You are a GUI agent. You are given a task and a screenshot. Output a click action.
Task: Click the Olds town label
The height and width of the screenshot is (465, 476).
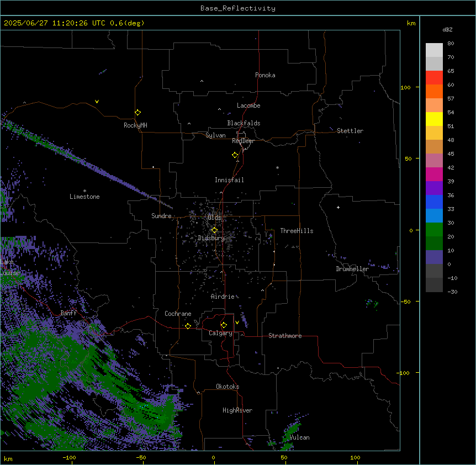click(x=214, y=218)
